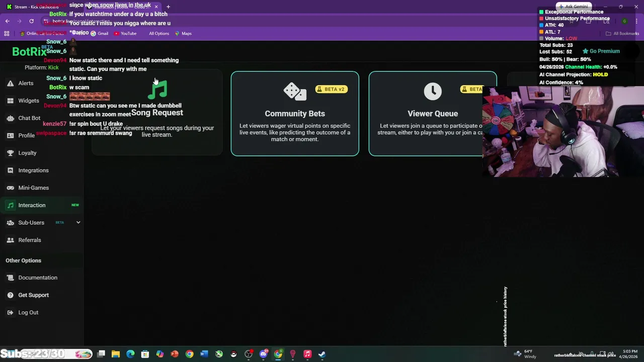Click the Song Request music note icon
The width and height of the screenshot is (644, 362).
[x=158, y=90]
